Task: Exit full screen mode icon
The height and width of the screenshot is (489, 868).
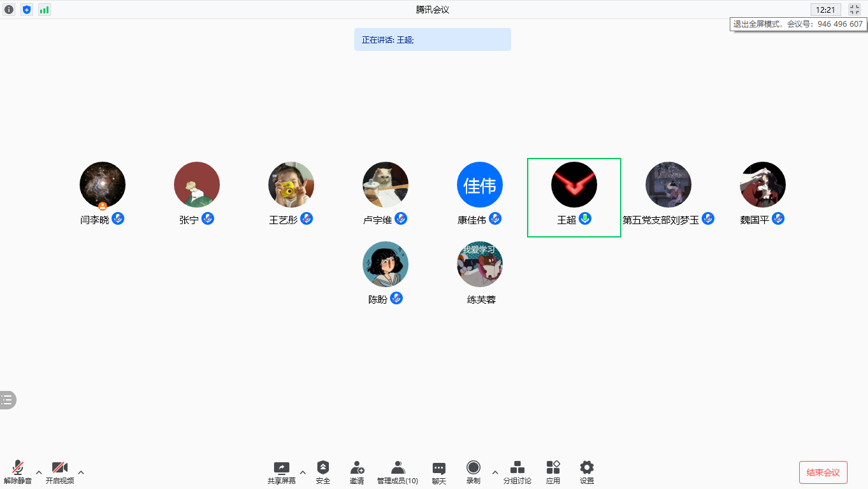Action: click(x=855, y=10)
